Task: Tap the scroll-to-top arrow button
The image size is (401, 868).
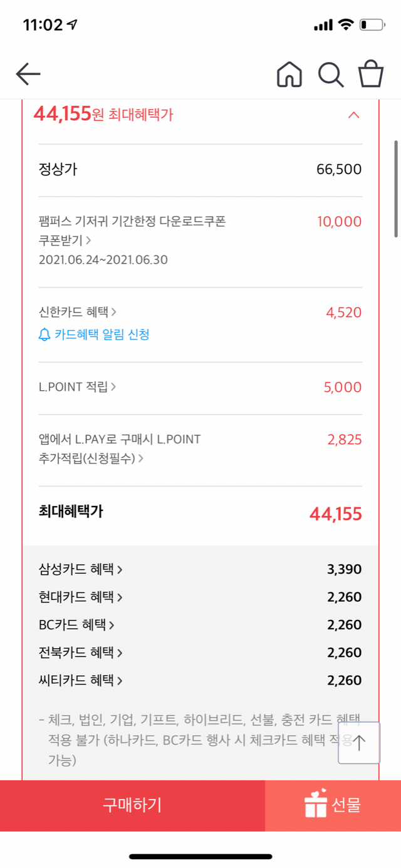Action: point(359,743)
